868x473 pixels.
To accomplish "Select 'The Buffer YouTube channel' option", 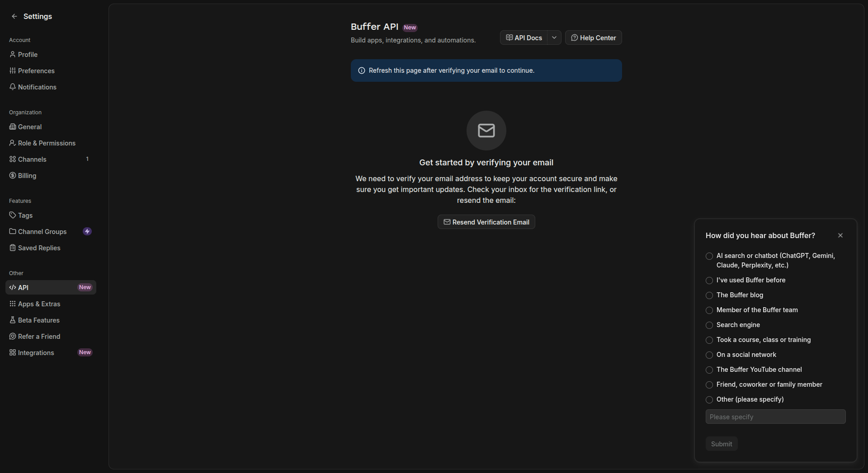I will (x=709, y=370).
